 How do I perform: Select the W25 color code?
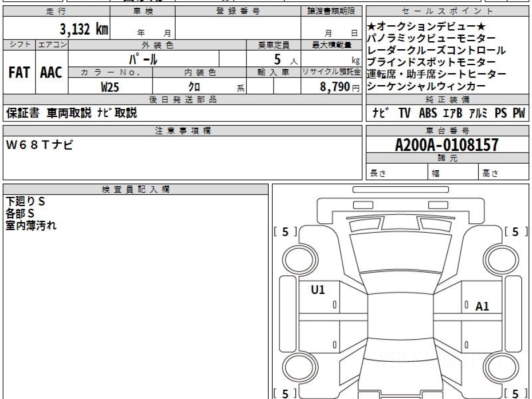110,86
